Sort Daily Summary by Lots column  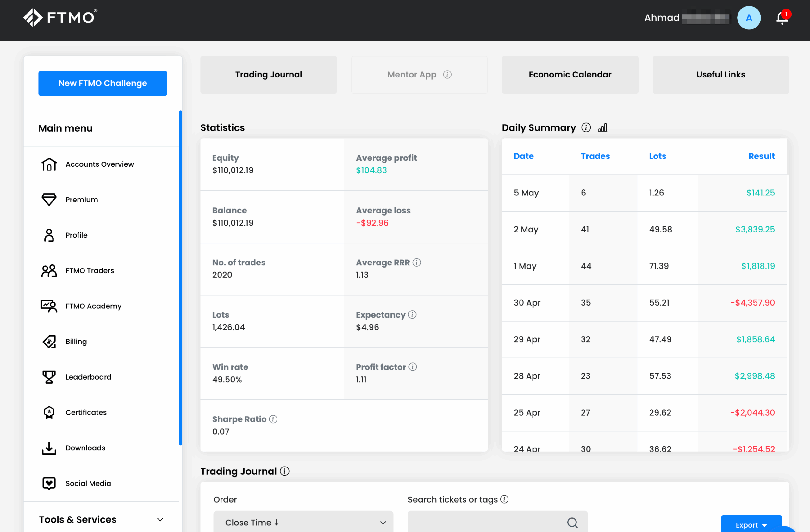657,156
